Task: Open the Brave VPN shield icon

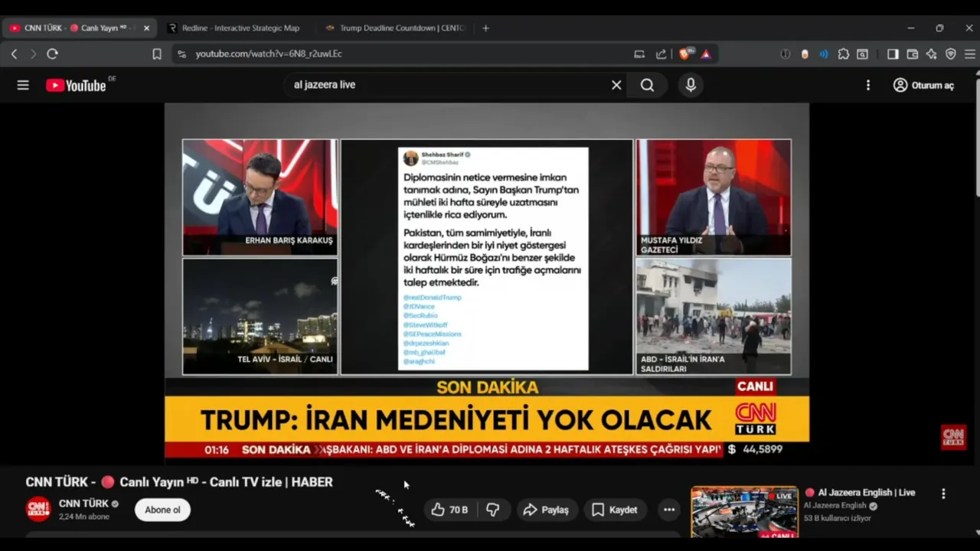Action: click(950, 54)
